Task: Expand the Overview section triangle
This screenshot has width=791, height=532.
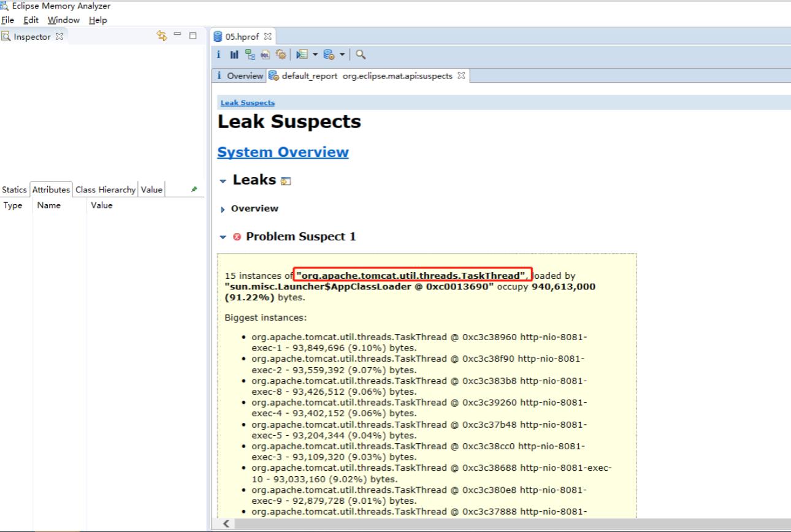Action: coord(222,209)
